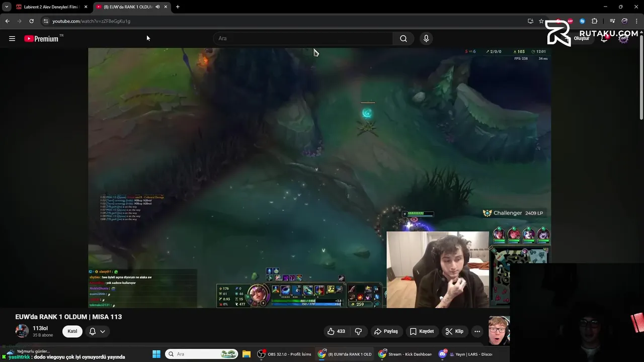Viewport: 644px width, 362px height.
Task: Open the YouTube guide hamburger menu
Action: 12,39
